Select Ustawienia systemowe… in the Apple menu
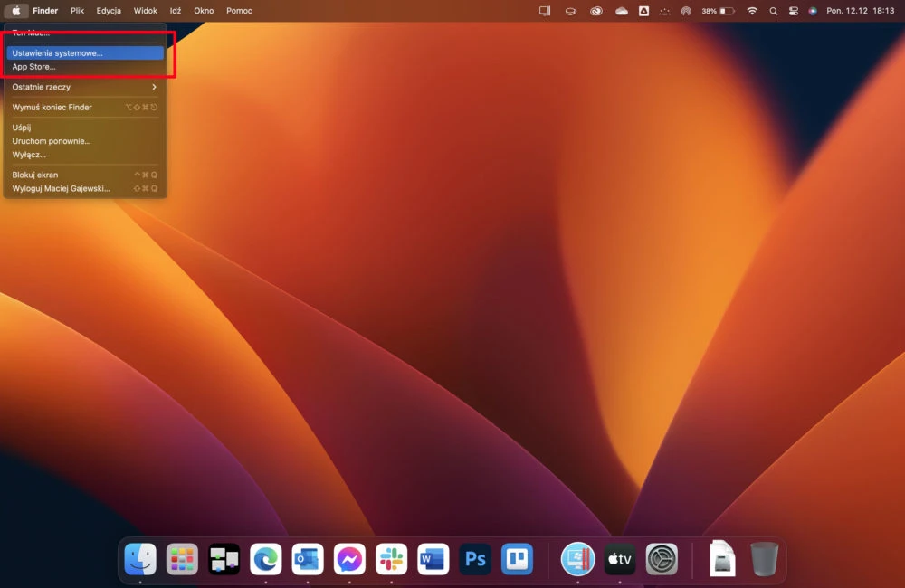This screenshot has width=905, height=588. pyautogui.click(x=85, y=53)
